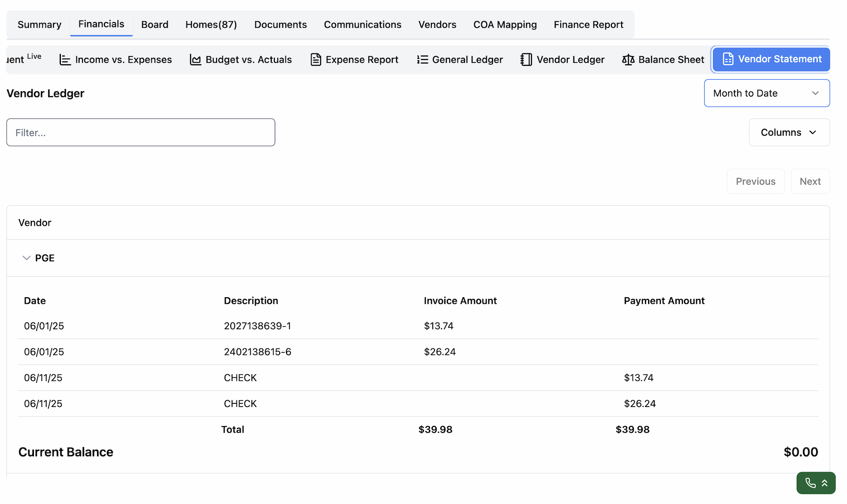Click the green phone call icon

(x=810, y=483)
